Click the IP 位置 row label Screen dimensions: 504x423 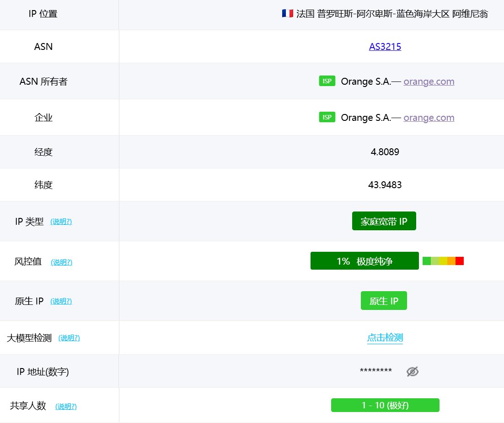(x=43, y=14)
